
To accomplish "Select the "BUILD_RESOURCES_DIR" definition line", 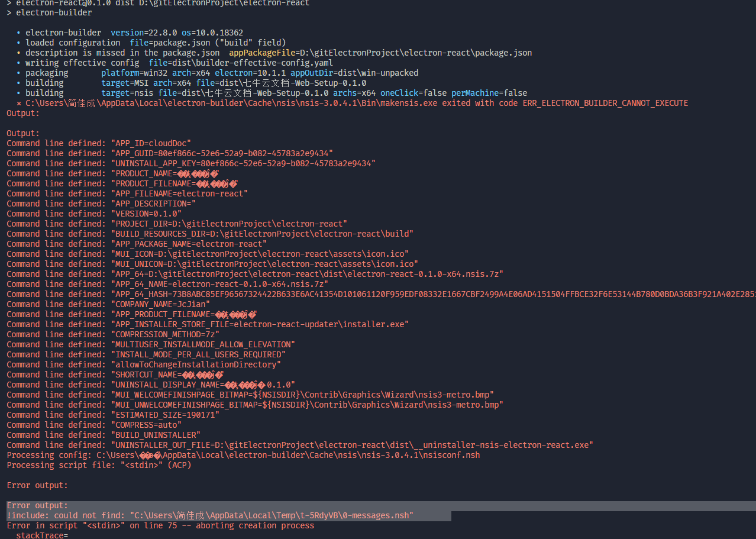I will pyautogui.click(x=210, y=234).
